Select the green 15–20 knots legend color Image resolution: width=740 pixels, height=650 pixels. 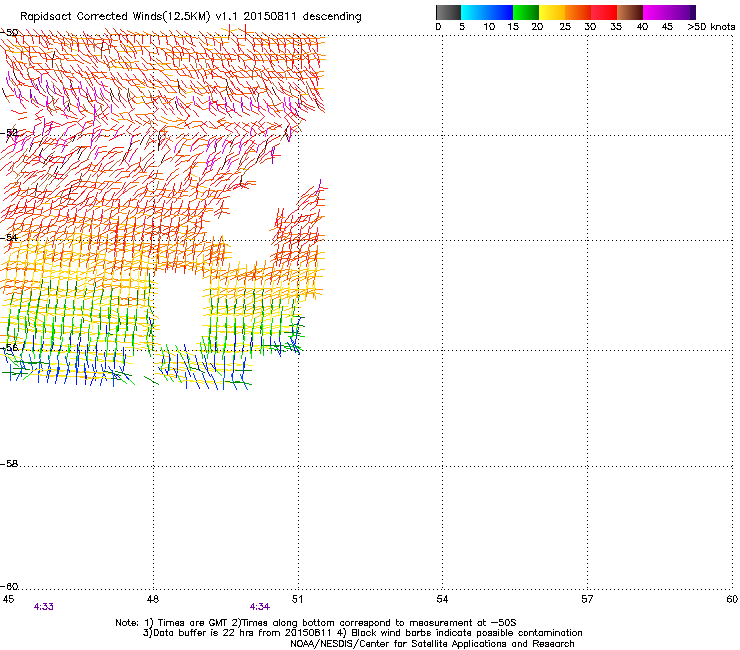526,12
